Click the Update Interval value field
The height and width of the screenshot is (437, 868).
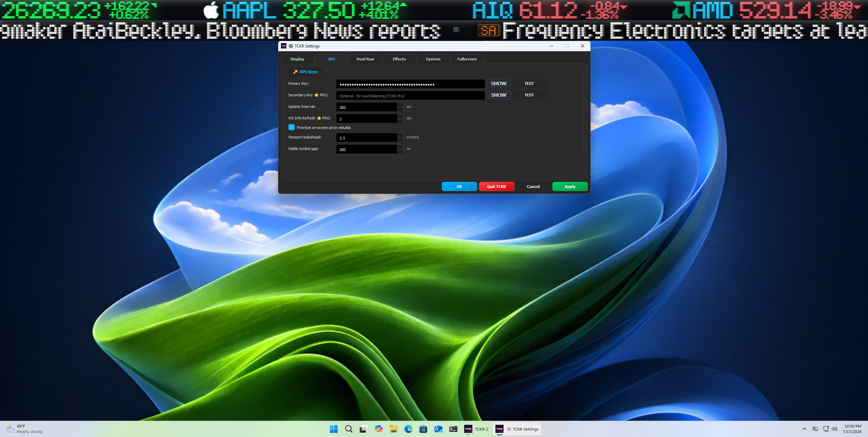(x=366, y=107)
